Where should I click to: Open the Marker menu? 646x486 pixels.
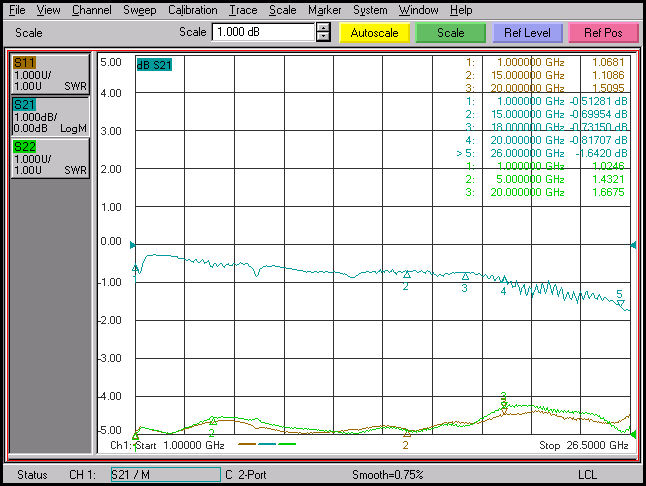point(324,10)
